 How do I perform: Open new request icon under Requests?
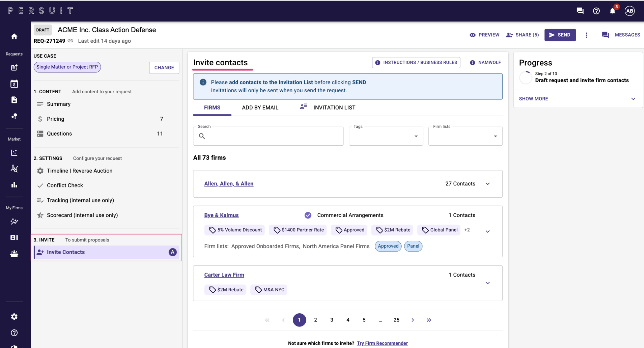(14, 67)
